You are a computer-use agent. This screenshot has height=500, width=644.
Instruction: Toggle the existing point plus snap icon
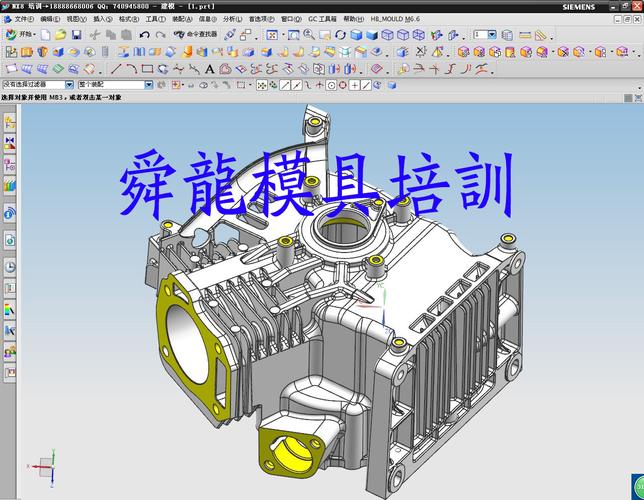pos(354,85)
